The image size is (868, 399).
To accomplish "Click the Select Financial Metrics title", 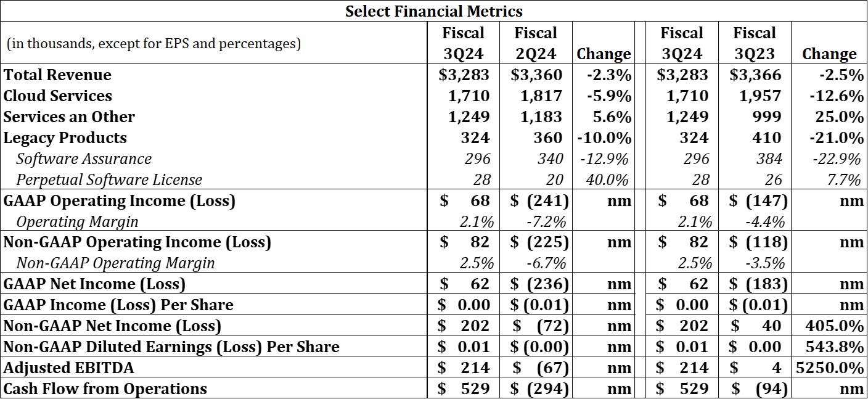I will (433, 11).
